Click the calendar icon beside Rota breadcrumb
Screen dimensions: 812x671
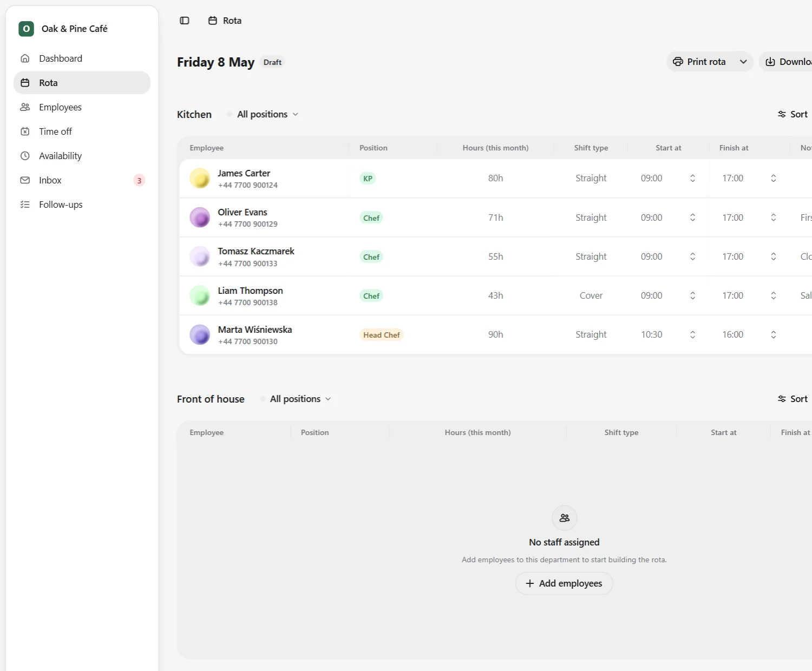213,21
